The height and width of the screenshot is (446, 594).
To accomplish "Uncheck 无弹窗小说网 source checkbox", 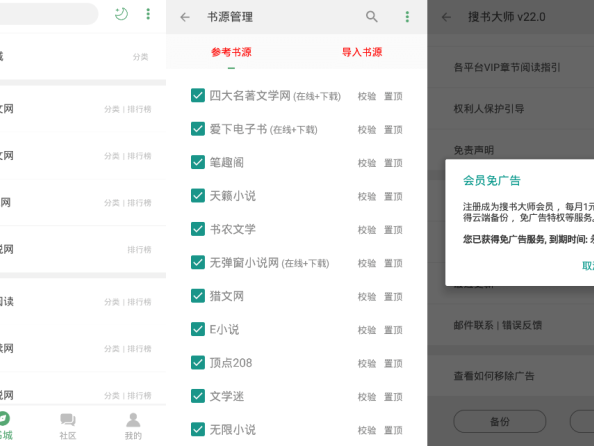I will tap(198, 262).
